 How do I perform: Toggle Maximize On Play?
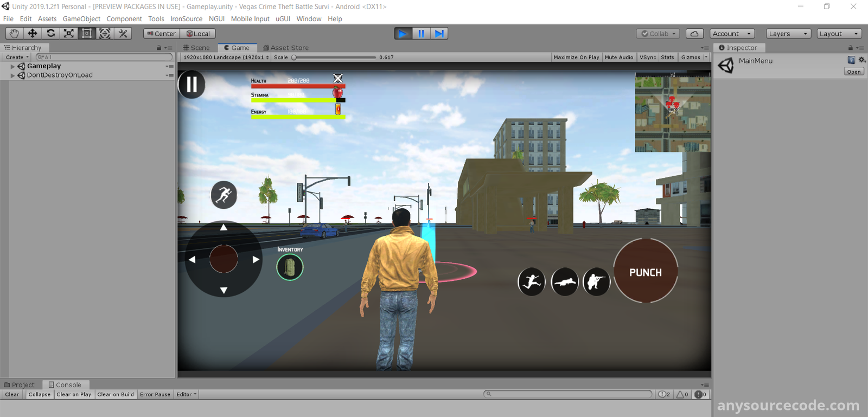coord(576,57)
